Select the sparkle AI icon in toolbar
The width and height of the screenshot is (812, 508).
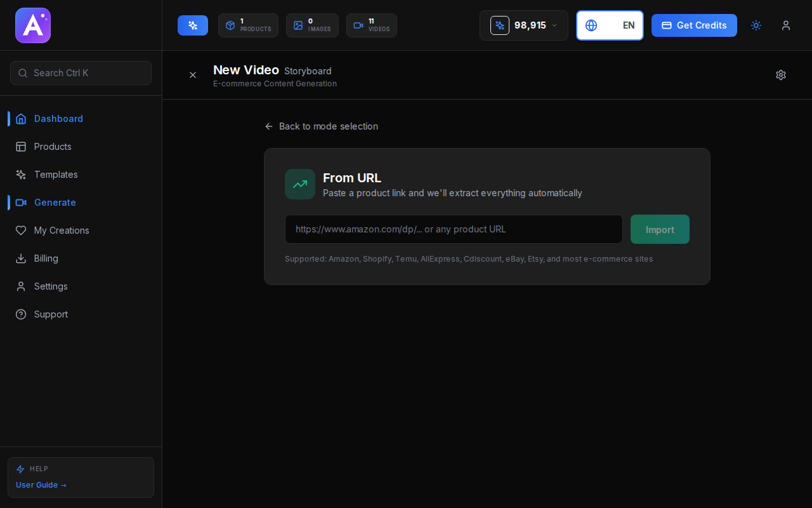click(192, 25)
